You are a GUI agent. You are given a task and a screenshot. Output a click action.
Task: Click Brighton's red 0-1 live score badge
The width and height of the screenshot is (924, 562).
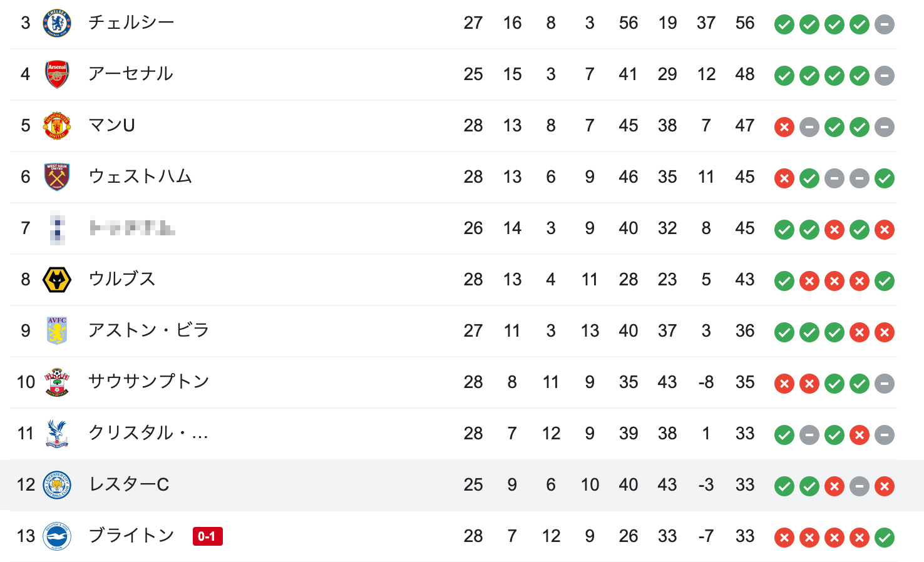pos(208,536)
